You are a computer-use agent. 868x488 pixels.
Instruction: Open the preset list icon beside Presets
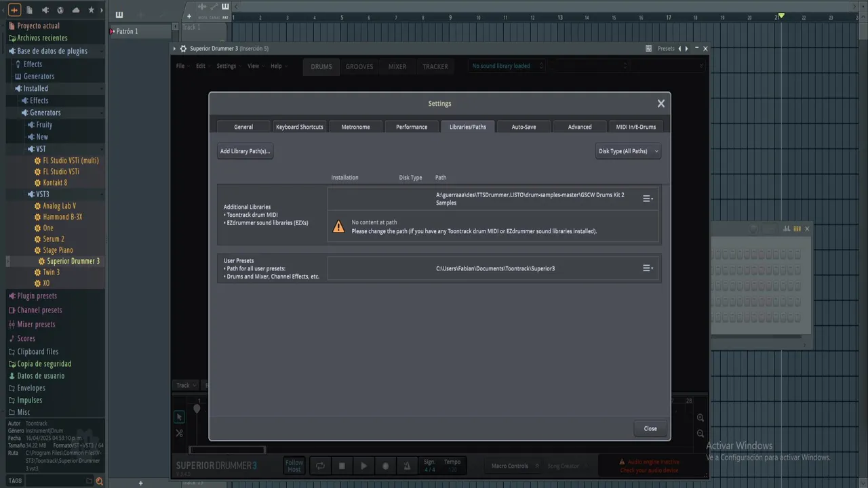[x=648, y=49]
